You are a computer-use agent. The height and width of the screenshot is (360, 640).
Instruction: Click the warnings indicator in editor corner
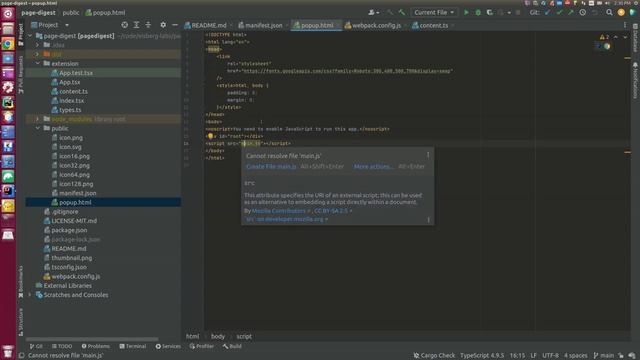coord(604,37)
